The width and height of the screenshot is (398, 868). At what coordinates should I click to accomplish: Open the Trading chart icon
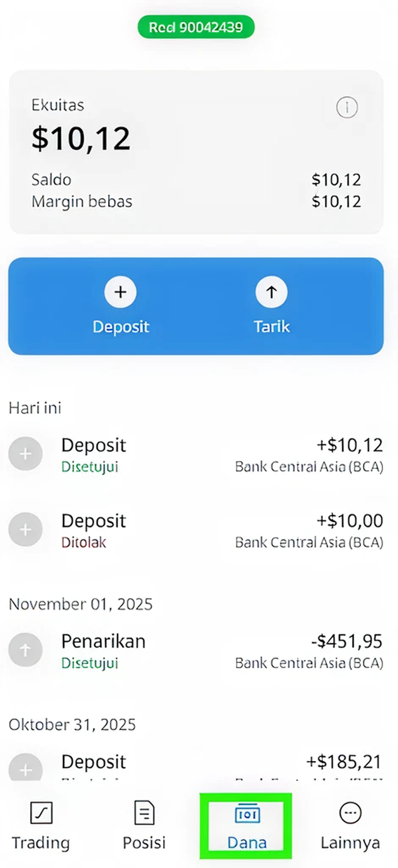click(x=41, y=813)
